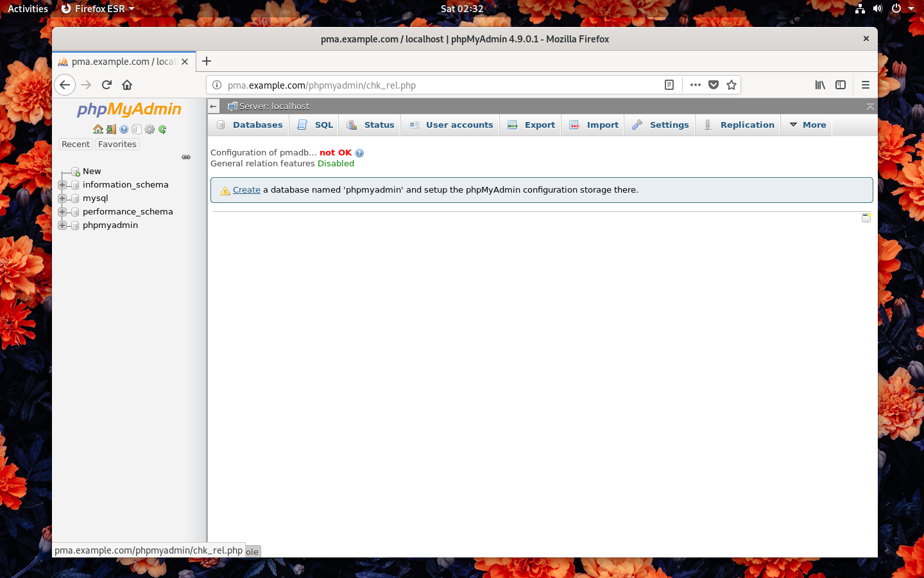The width and height of the screenshot is (924, 578).
Task: Open the system status menu arrow
Action: pos(911,9)
